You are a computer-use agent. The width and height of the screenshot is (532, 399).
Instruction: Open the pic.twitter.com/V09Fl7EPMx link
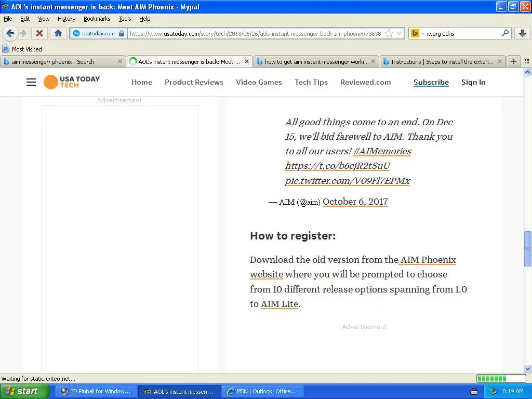348,181
